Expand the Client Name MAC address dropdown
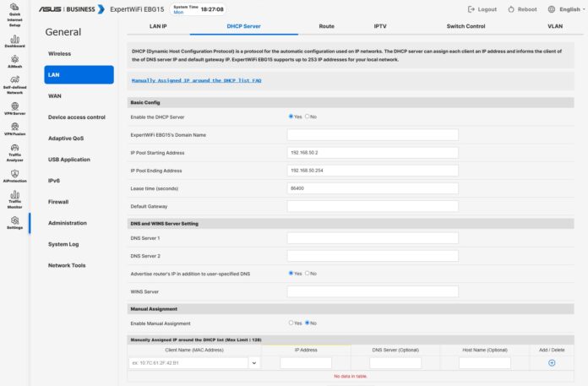 pyautogui.click(x=254, y=363)
